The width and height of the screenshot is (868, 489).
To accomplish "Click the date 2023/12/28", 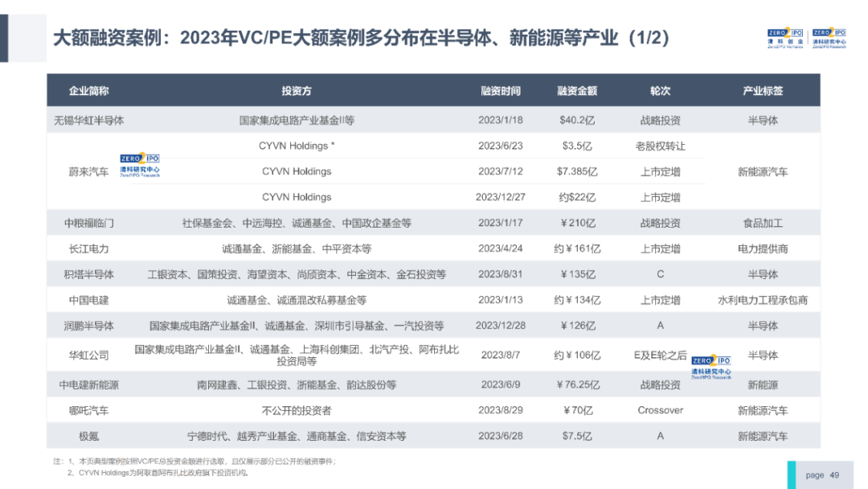I will tap(501, 326).
